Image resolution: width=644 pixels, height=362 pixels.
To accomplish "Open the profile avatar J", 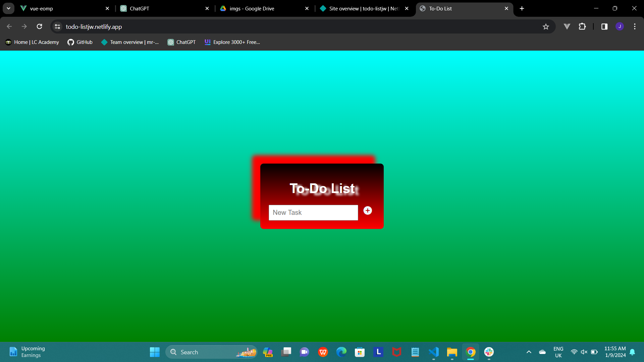I will coord(620,26).
